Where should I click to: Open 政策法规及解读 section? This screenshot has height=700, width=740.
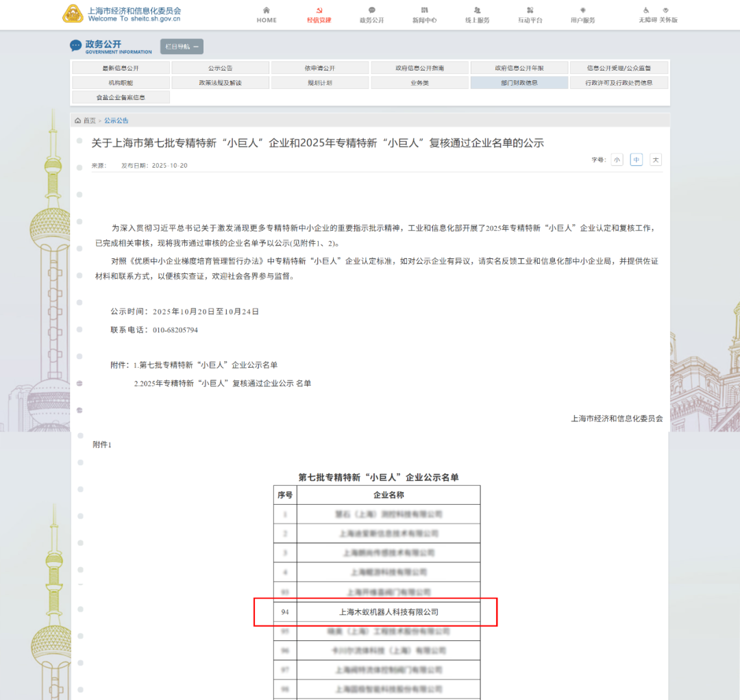point(220,83)
